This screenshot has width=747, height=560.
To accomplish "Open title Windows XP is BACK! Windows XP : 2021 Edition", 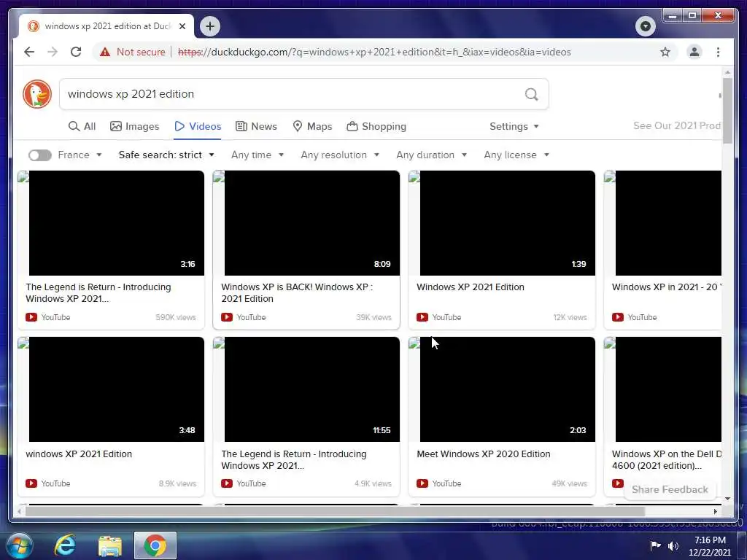I will pos(297,293).
